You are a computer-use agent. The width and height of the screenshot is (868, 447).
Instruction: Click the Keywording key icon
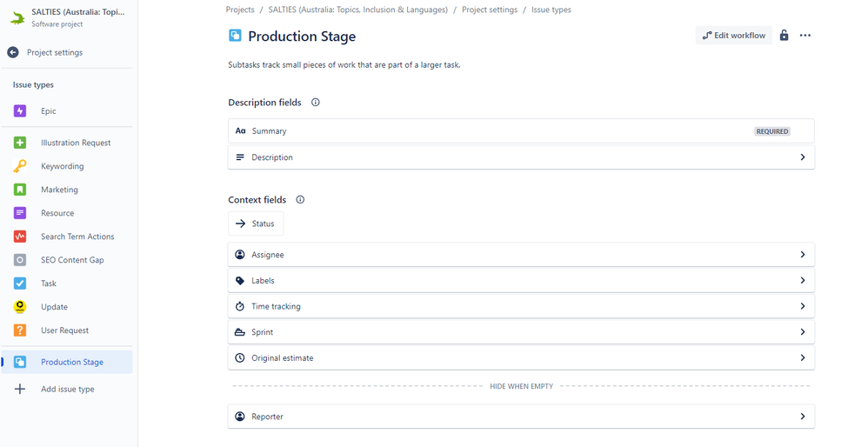[20, 166]
